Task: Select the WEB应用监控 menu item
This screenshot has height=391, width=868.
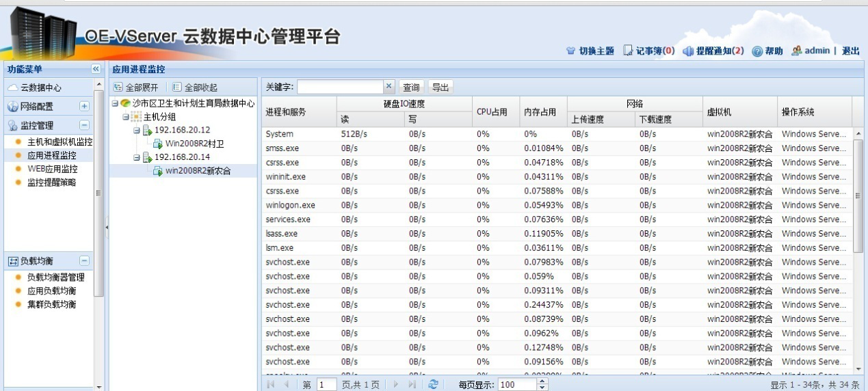Action: (x=52, y=169)
